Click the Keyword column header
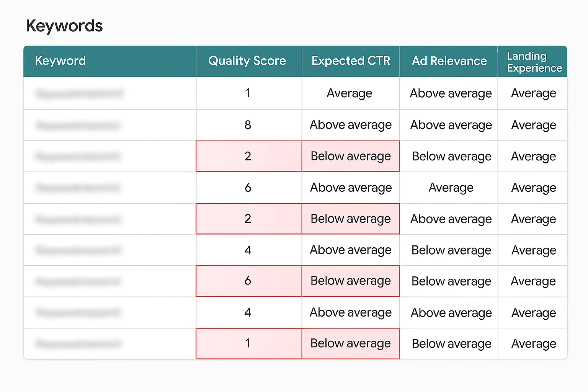 60,61
